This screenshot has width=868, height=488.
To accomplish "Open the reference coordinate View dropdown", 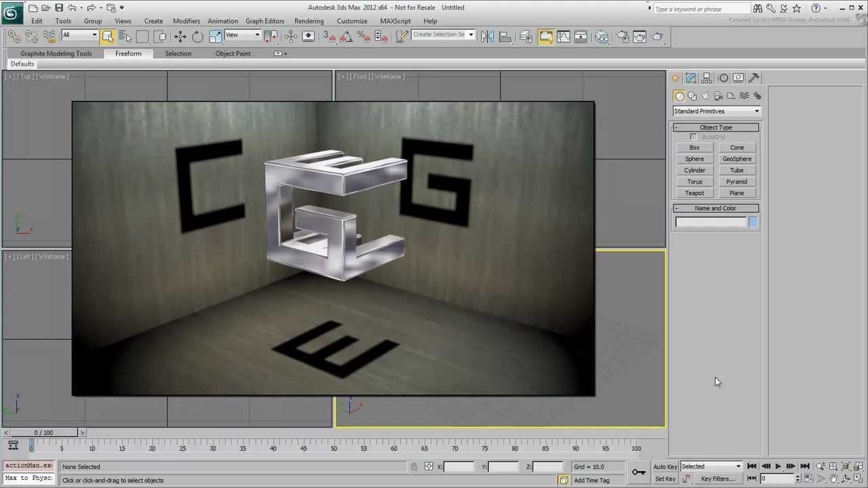I will 242,35.
